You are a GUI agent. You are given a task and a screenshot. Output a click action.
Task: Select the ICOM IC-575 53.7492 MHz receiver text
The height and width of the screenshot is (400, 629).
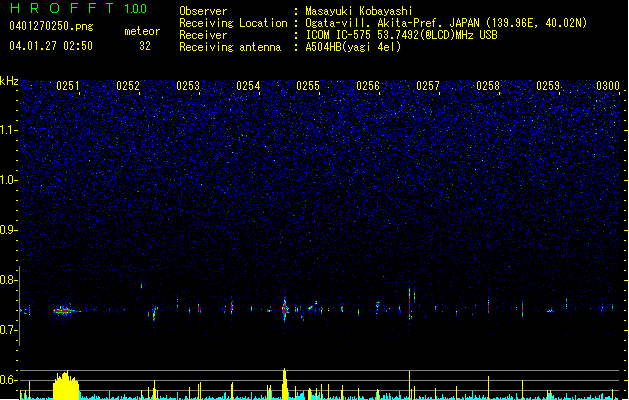(402, 35)
